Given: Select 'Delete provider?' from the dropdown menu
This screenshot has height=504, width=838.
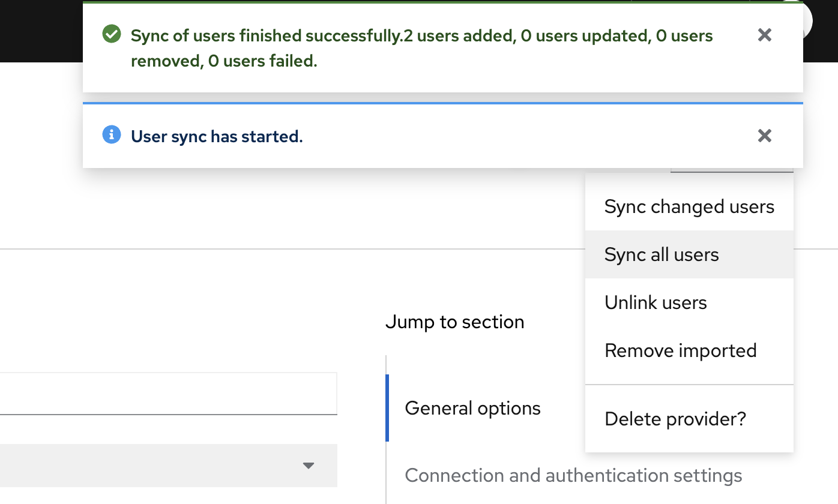Looking at the screenshot, I should pyautogui.click(x=675, y=419).
